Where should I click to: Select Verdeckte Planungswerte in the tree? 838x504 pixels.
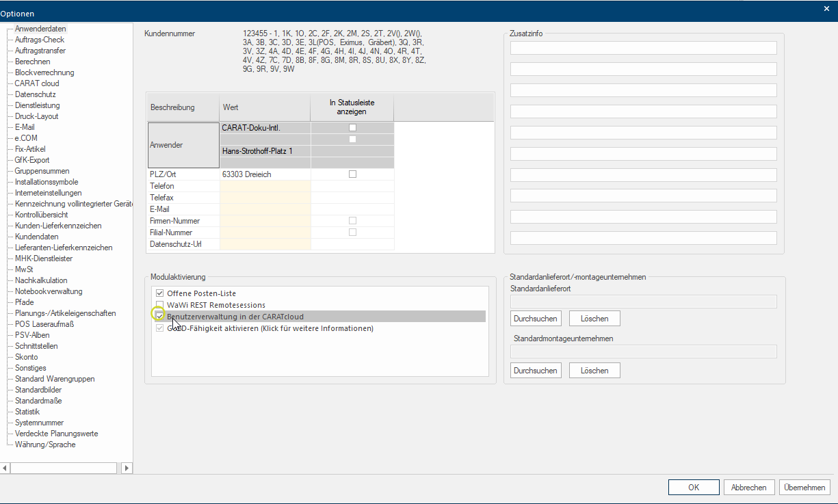coord(56,434)
